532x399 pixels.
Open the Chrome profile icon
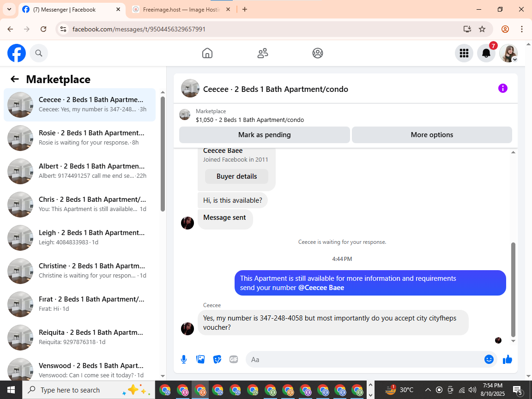[505, 29]
